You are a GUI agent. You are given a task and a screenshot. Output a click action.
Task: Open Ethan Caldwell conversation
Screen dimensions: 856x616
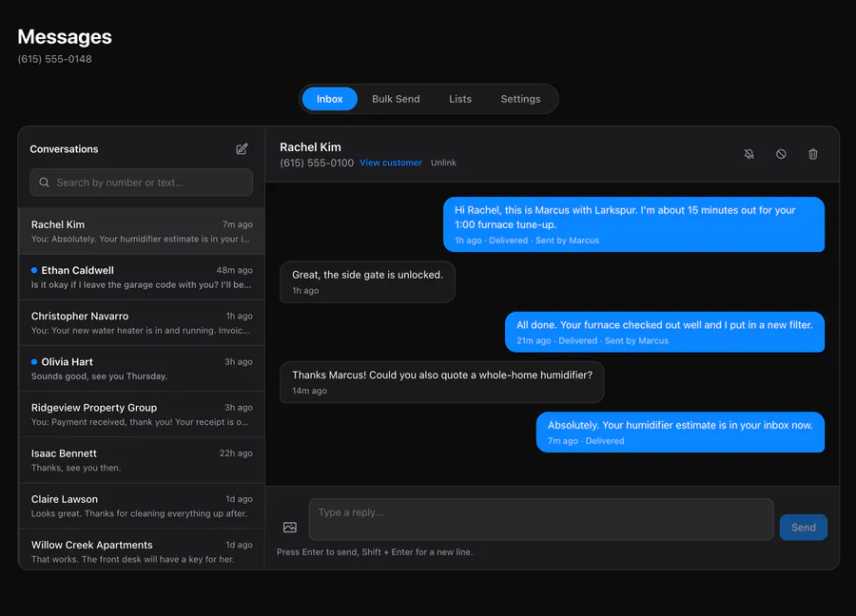pos(142,278)
